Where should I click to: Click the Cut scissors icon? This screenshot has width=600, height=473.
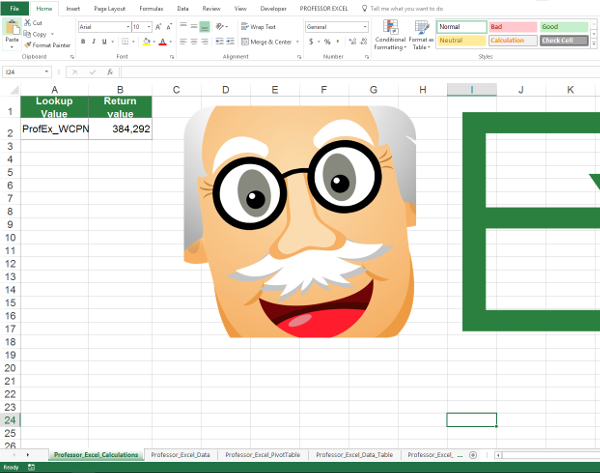pos(28,23)
